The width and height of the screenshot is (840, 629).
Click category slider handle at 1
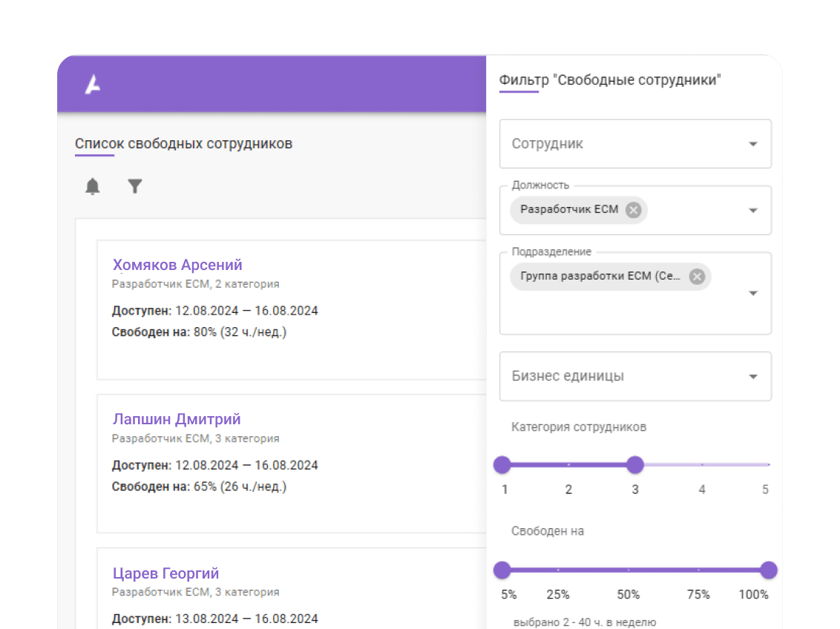502,464
